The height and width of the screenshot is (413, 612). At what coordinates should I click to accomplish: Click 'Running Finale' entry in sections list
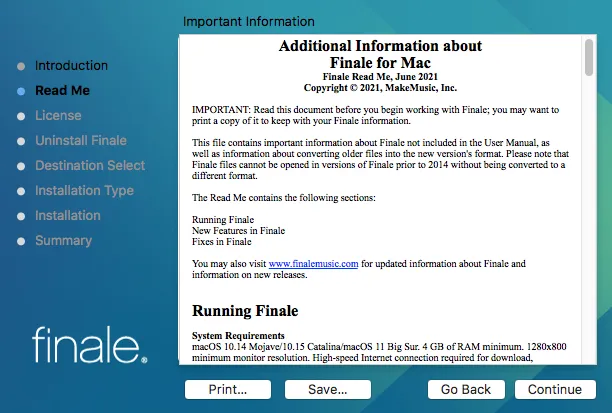(223, 220)
